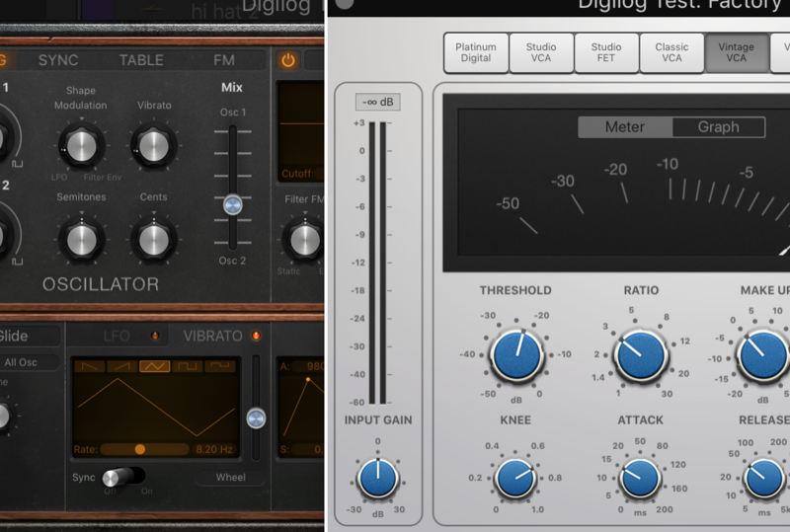Select the sawtooth up LFO waveform
The height and width of the screenshot is (532, 790).
(x=122, y=365)
